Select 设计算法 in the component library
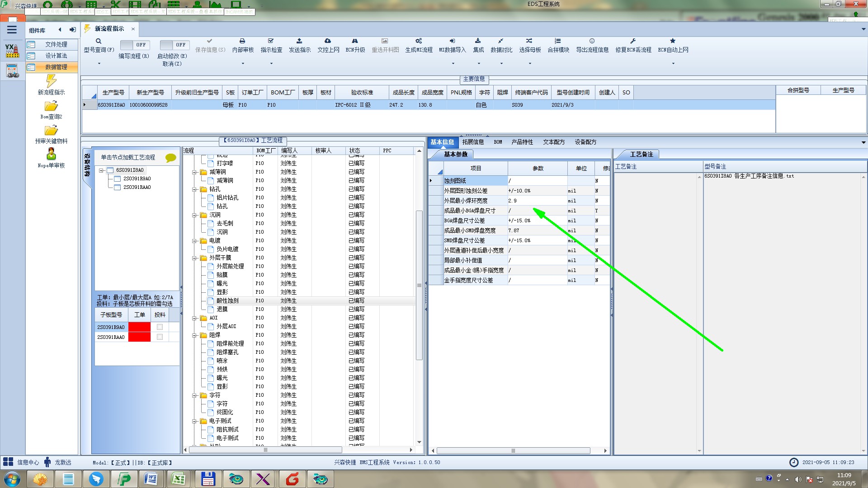868x488 pixels. [x=56, y=56]
